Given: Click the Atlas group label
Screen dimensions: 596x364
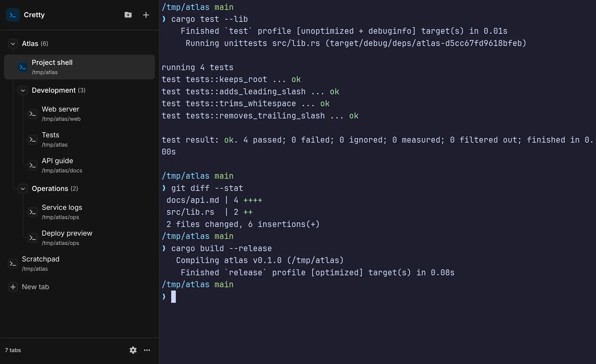Looking at the screenshot, I should pos(30,44).
